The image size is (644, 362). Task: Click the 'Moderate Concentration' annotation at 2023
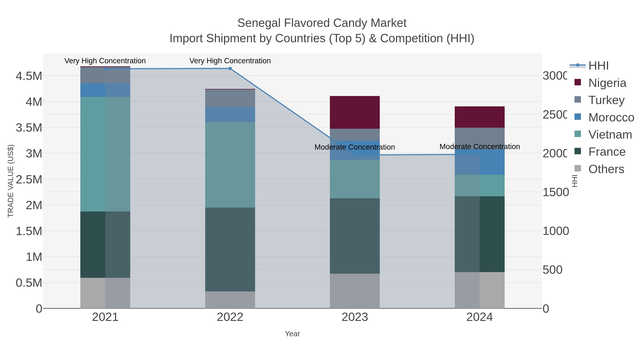point(355,147)
